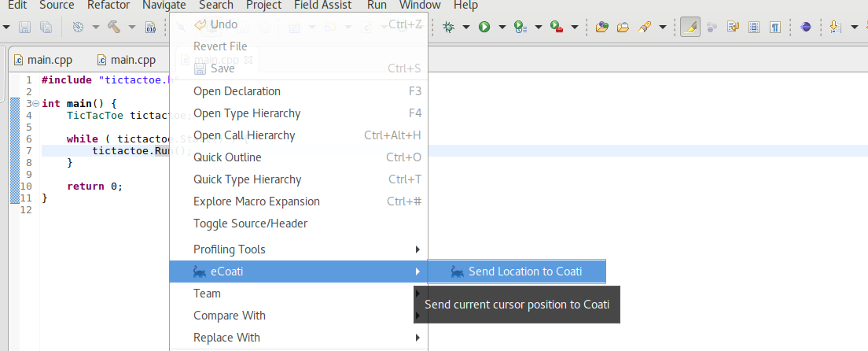
Task: Open the Compare With submenu entry
Action: 299,316
